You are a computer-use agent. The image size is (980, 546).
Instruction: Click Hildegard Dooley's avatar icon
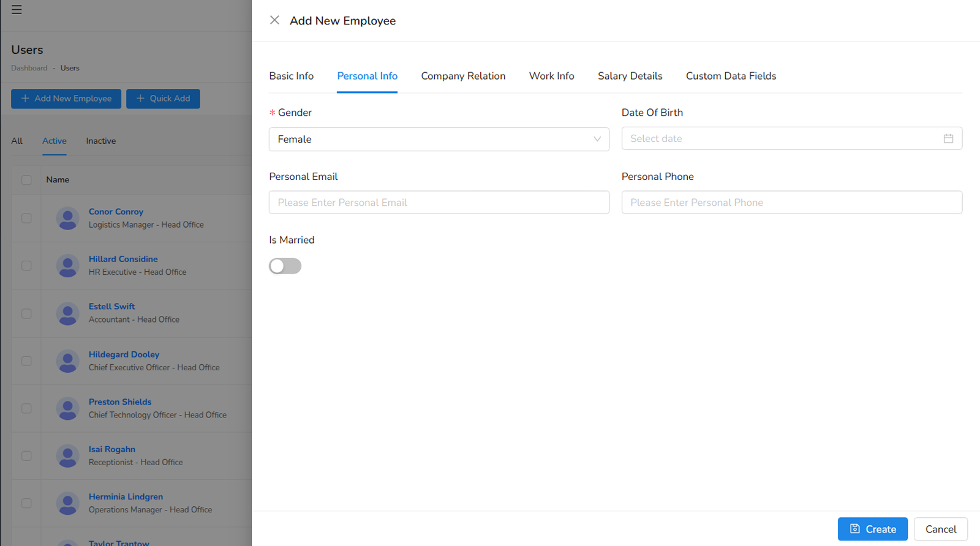tap(67, 361)
